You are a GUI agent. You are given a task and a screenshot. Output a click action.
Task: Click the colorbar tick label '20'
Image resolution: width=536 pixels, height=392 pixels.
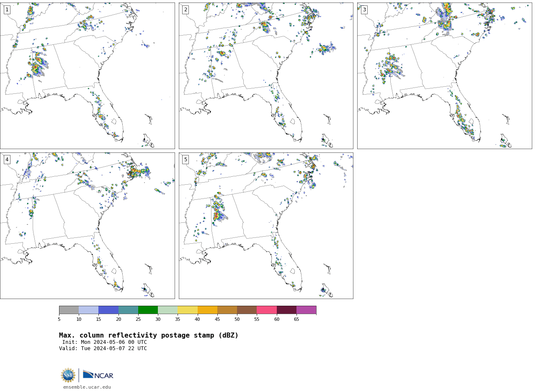(119, 320)
